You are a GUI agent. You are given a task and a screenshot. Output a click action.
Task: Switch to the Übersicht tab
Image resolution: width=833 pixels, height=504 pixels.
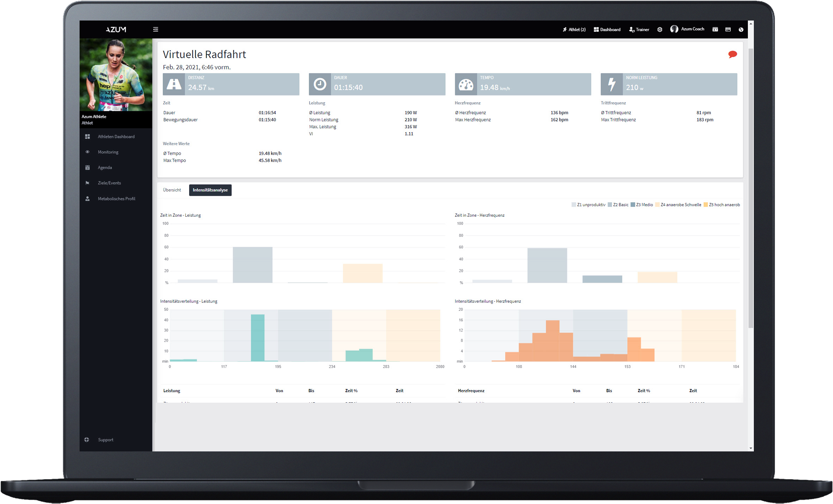[172, 190]
